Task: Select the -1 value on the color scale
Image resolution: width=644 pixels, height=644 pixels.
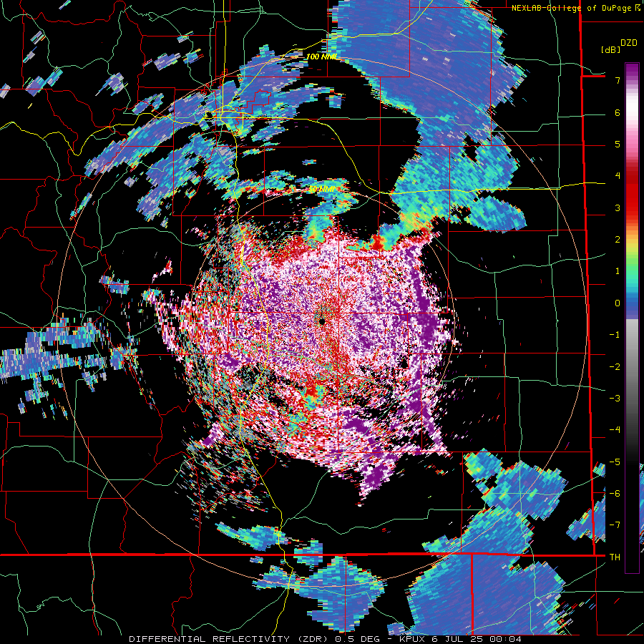Action: (615, 335)
